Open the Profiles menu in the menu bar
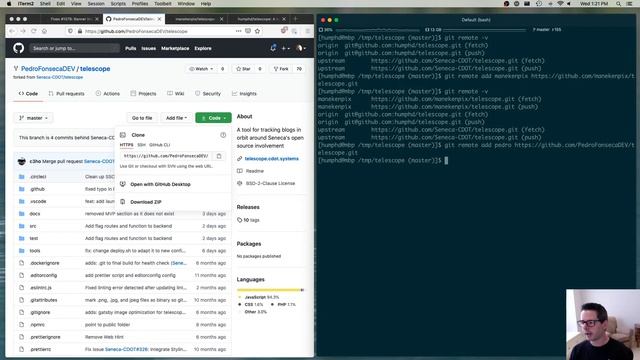 tap(140, 4)
